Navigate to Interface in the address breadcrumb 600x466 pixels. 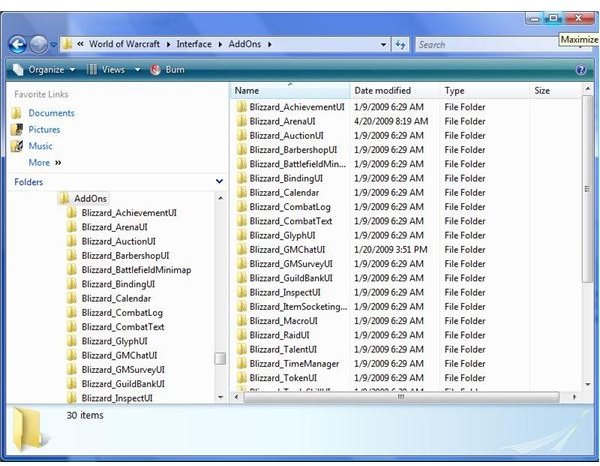(194, 44)
